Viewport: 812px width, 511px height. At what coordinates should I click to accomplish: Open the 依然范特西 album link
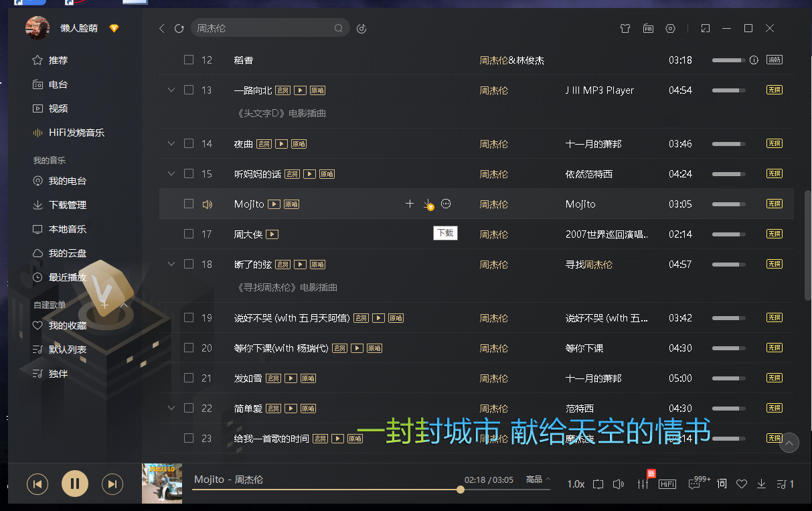click(x=589, y=174)
